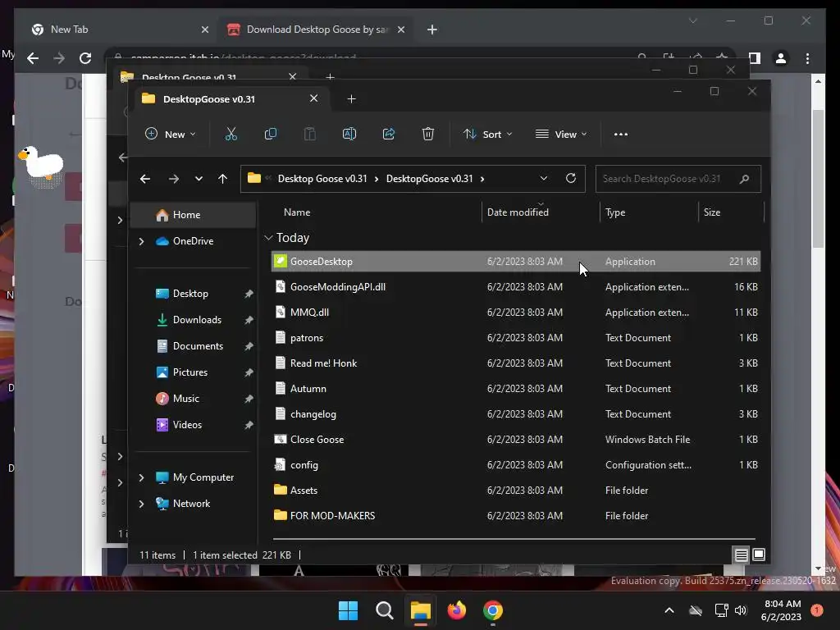Expand My Computer tree node
This screenshot has width=840, height=630.
tap(141, 477)
